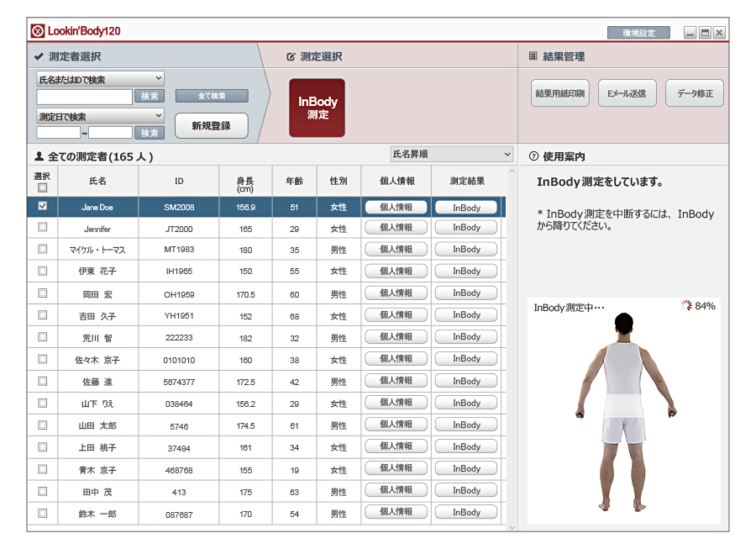Screen dimensions: 756x549
Task: Open 個人情報 for 山田 太郎
Action: tap(396, 425)
